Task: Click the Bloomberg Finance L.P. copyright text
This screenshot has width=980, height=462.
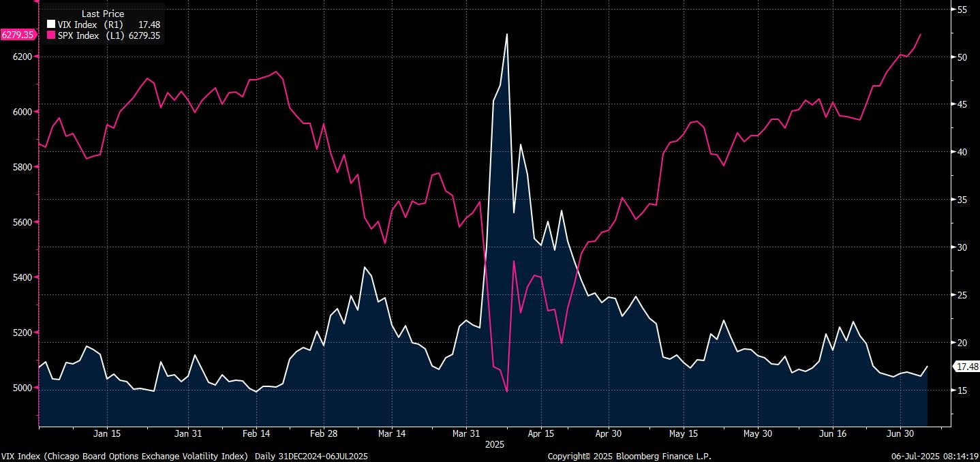Action: 630,456
